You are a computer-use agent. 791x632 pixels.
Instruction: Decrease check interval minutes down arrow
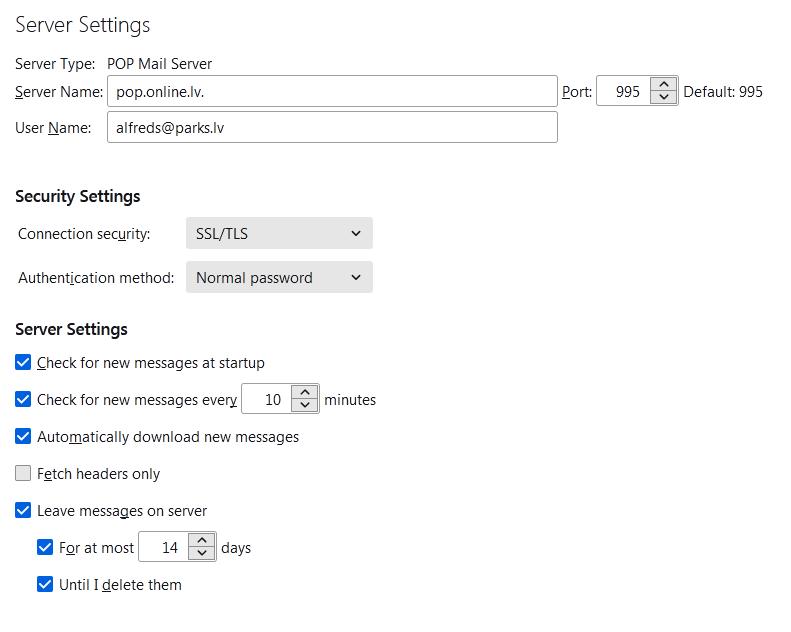click(305, 405)
